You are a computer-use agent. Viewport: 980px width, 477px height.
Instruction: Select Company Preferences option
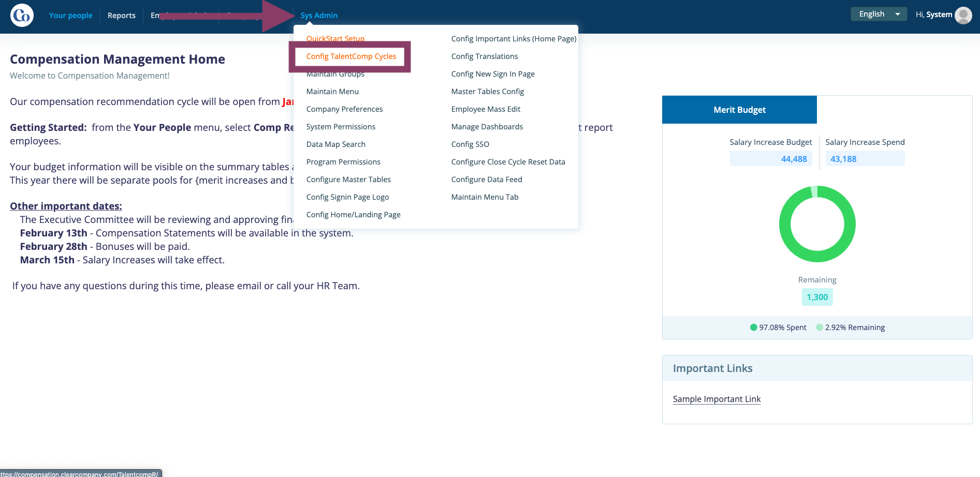(x=344, y=109)
